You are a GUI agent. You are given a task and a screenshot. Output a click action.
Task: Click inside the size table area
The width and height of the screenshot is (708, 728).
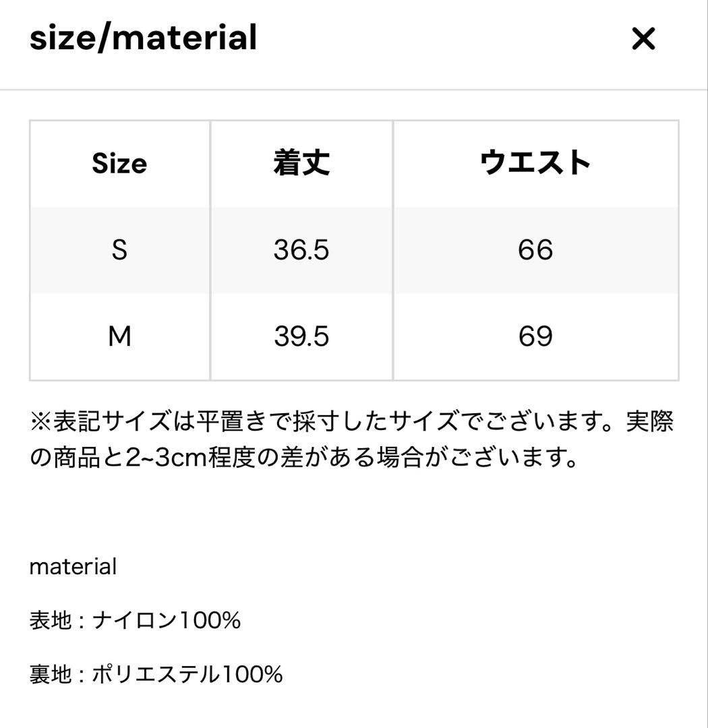tap(354, 249)
